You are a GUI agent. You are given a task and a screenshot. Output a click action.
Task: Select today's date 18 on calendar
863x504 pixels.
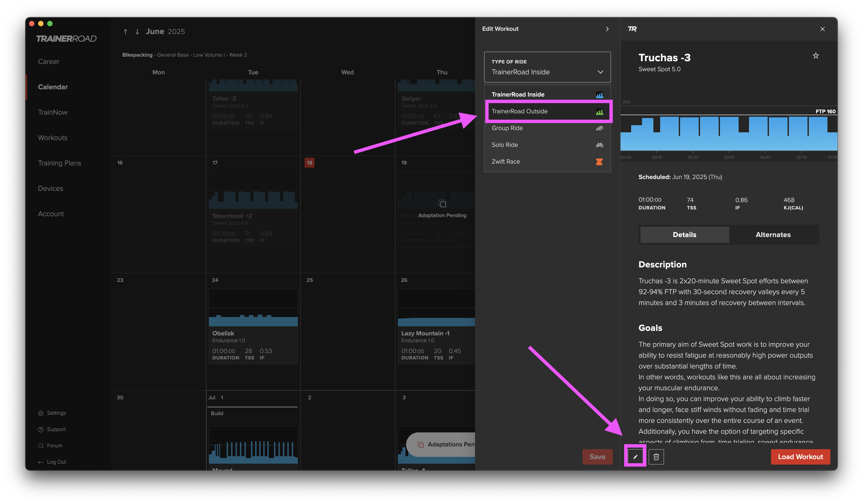309,163
